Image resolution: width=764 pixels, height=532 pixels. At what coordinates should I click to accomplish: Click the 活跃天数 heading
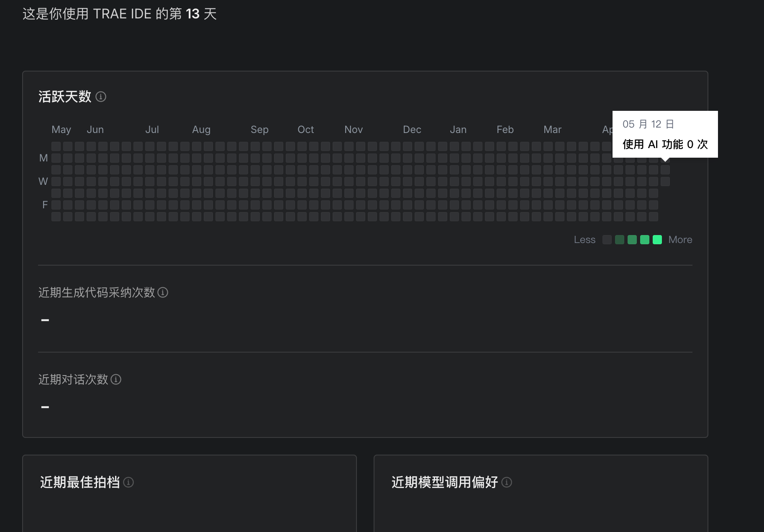[x=65, y=97]
